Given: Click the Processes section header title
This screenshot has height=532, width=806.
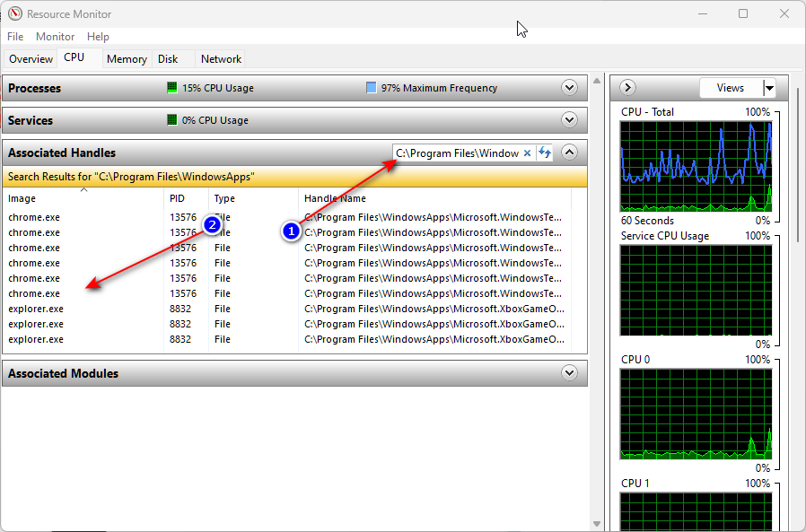Looking at the screenshot, I should (34, 88).
